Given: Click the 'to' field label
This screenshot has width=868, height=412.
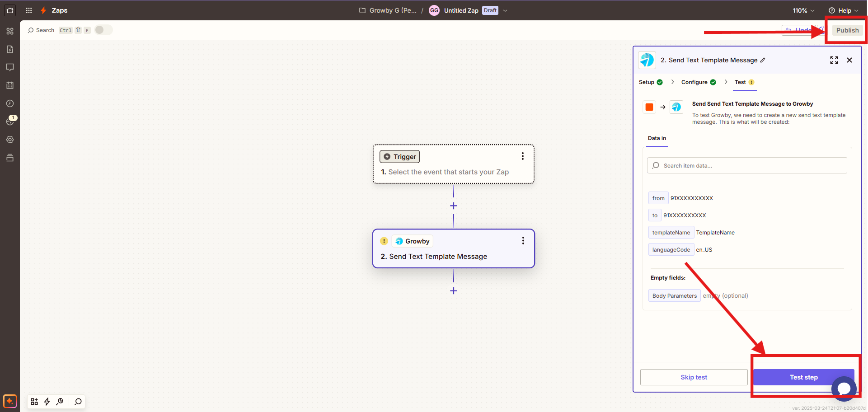Looking at the screenshot, I should (655, 215).
